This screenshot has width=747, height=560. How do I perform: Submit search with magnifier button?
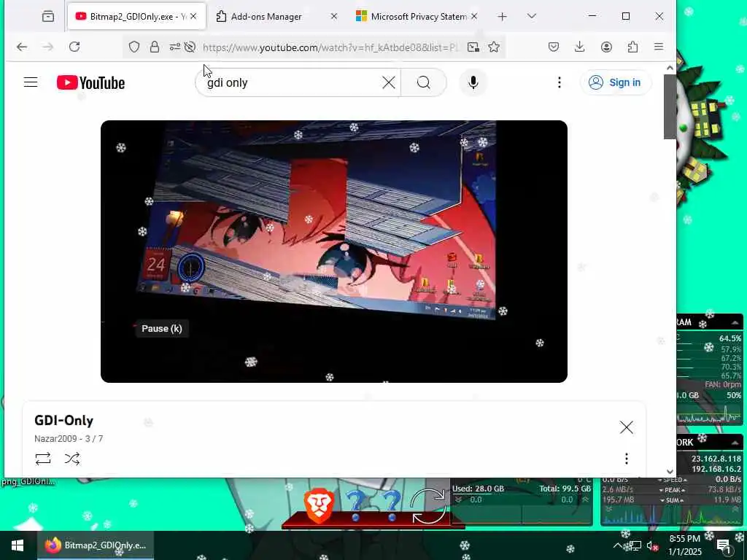click(x=424, y=83)
